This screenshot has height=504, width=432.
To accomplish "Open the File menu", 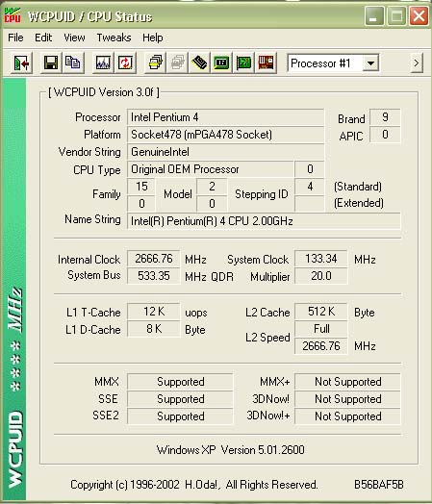I will coord(15,38).
